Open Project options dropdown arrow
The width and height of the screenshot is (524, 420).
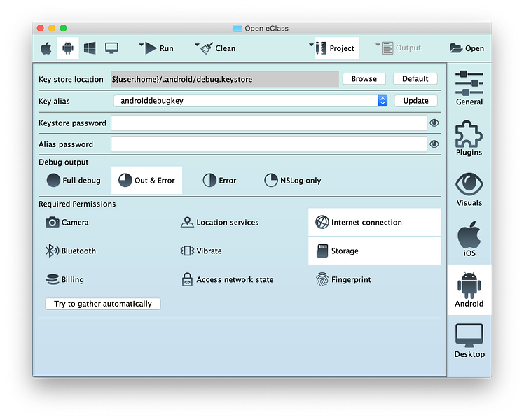[x=311, y=44]
